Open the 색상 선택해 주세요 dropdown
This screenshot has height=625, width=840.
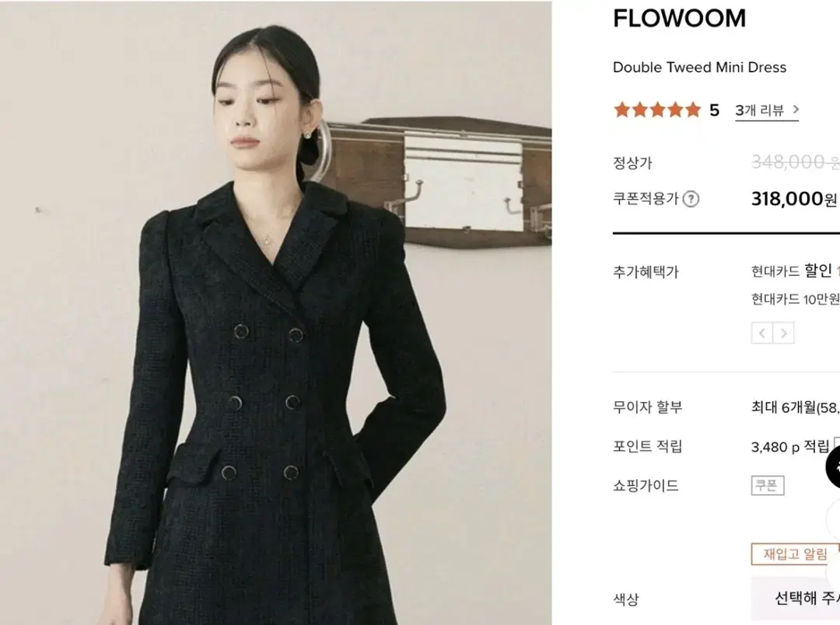[795, 598]
